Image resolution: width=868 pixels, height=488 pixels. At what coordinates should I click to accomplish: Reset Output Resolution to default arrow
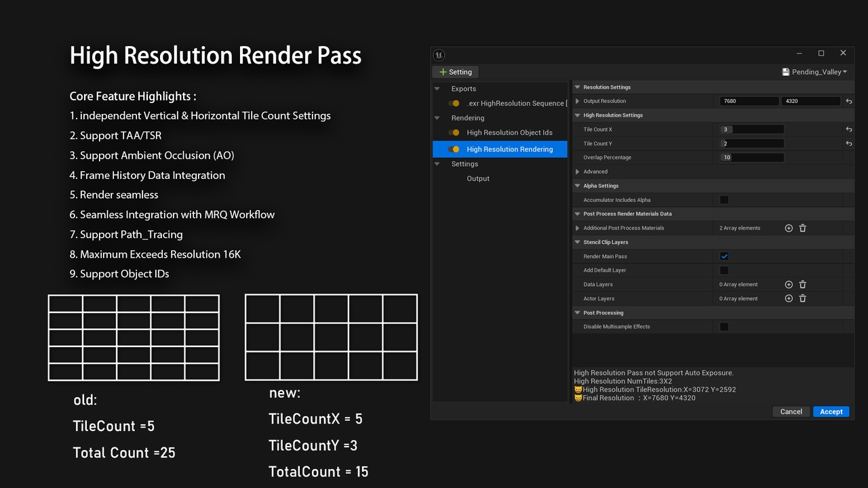849,102
